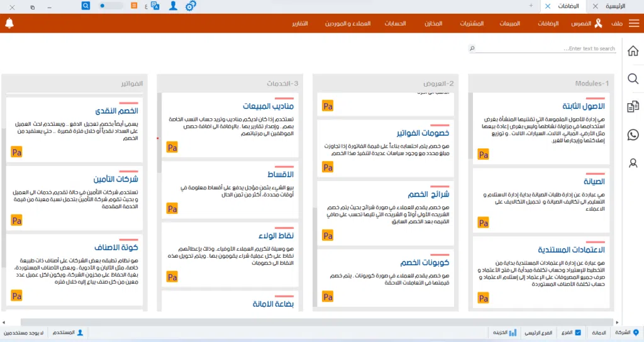This screenshot has height=342, width=644.
Task: Open the hamburger menu next to ملف
Action: click(x=634, y=23)
